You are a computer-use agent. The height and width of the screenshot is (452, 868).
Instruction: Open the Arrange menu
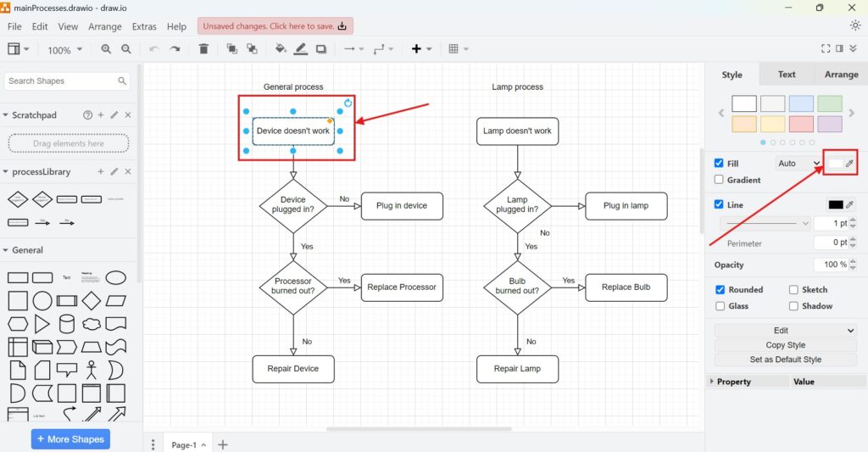pos(105,27)
